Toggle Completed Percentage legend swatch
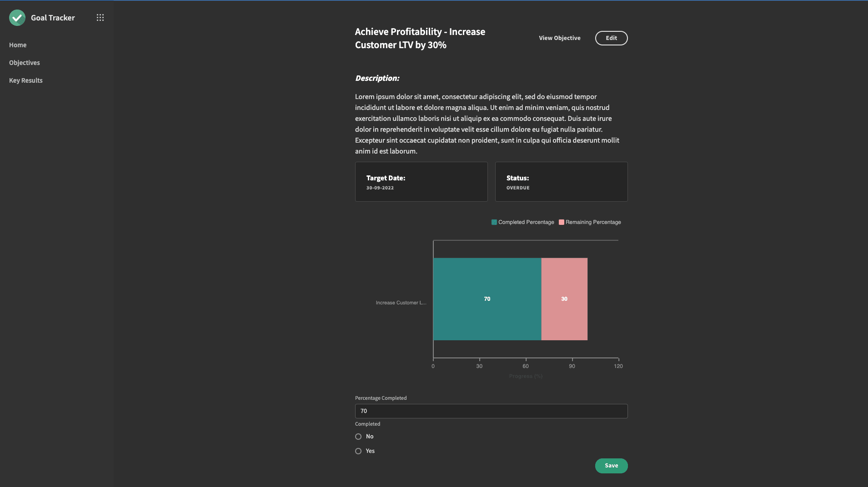Image resolution: width=868 pixels, height=487 pixels. coord(494,222)
